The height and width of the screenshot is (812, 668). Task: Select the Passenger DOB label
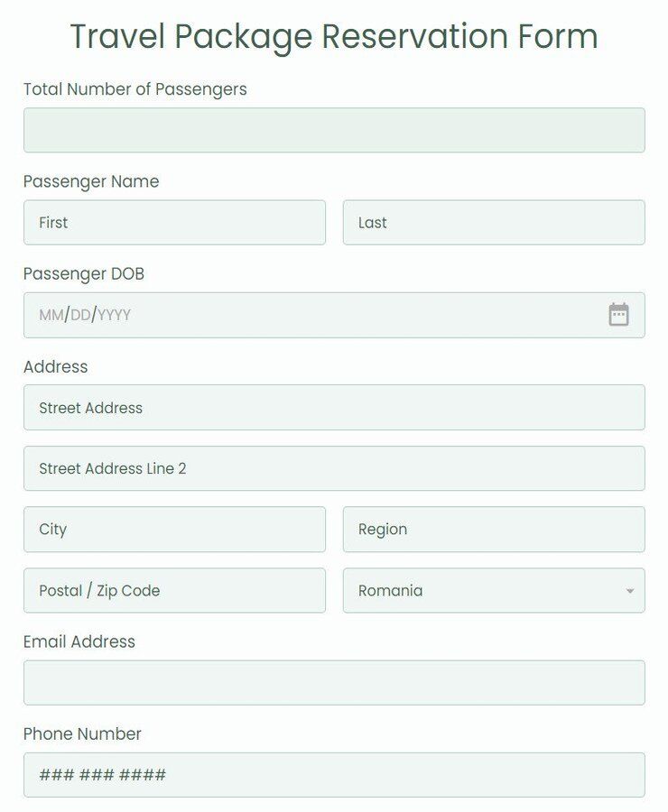(x=84, y=273)
